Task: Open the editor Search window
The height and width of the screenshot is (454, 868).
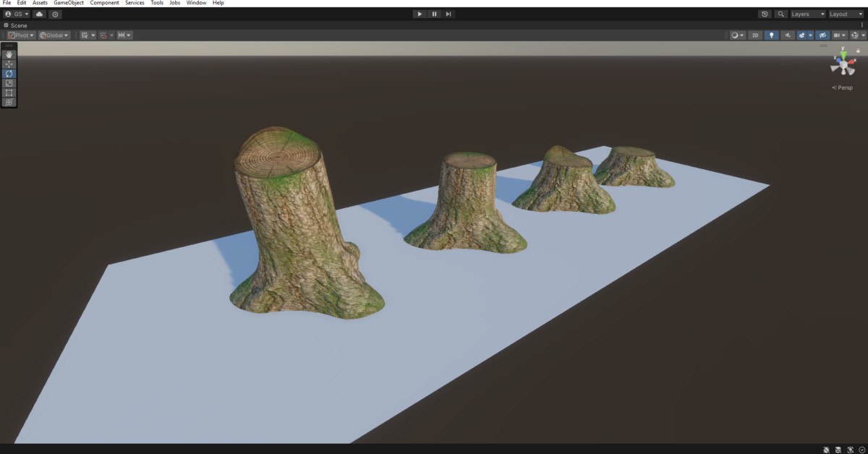Action: [781, 14]
